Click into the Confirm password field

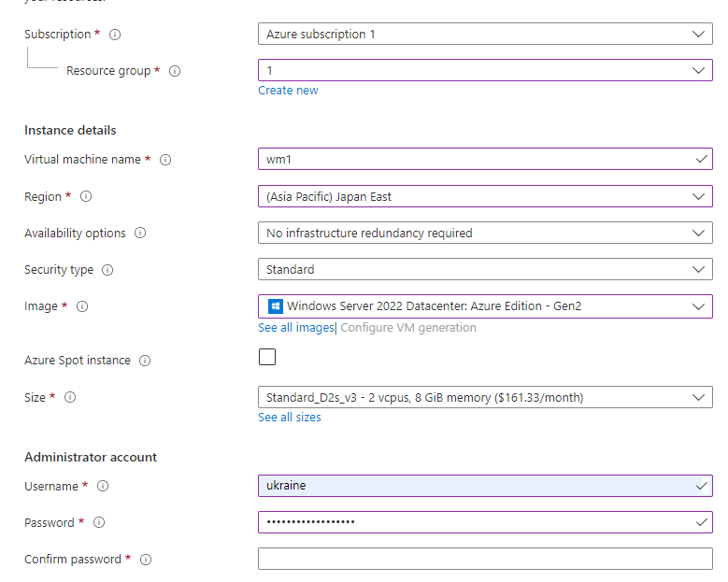(x=485, y=559)
